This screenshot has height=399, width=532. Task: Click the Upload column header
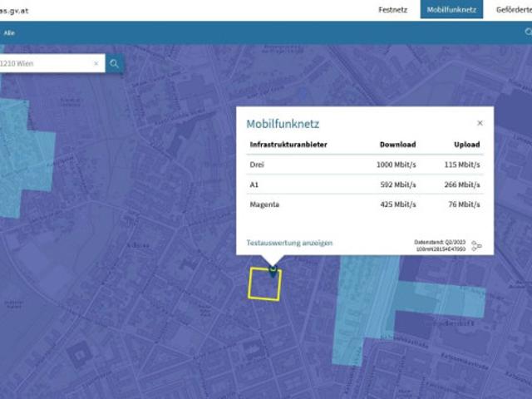pos(467,145)
